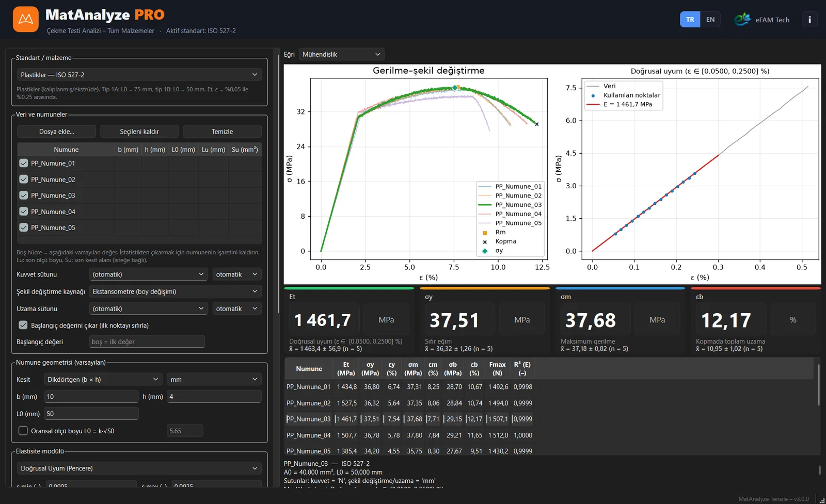Uncheck PP_Numune_01 specimen checkbox
Screen dimensions: 826x504
click(24, 163)
